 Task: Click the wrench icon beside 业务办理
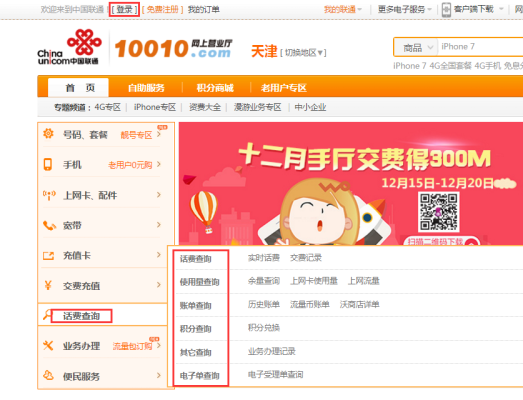[x=48, y=345]
